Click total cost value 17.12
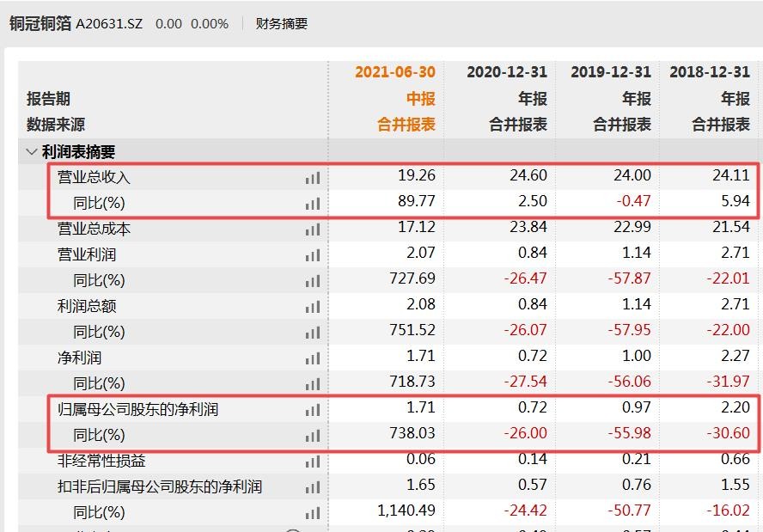Viewport: 763px width, 532px height. tap(417, 227)
